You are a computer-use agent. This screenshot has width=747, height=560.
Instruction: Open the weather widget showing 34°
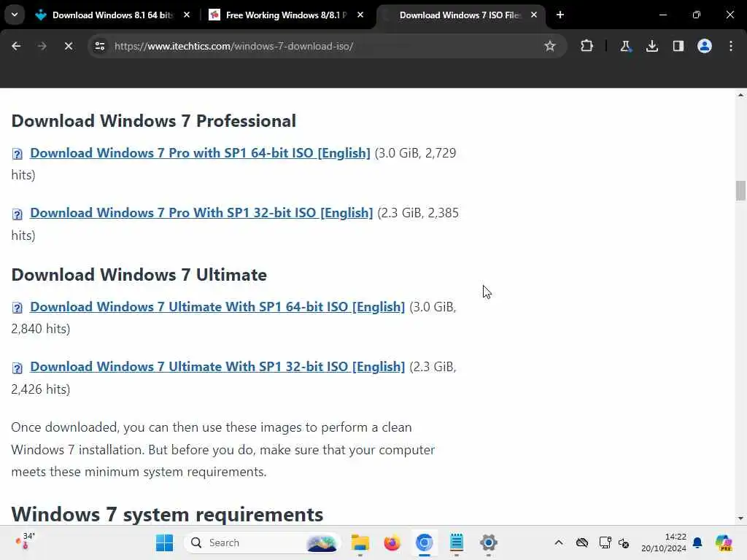pyautogui.click(x=26, y=542)
